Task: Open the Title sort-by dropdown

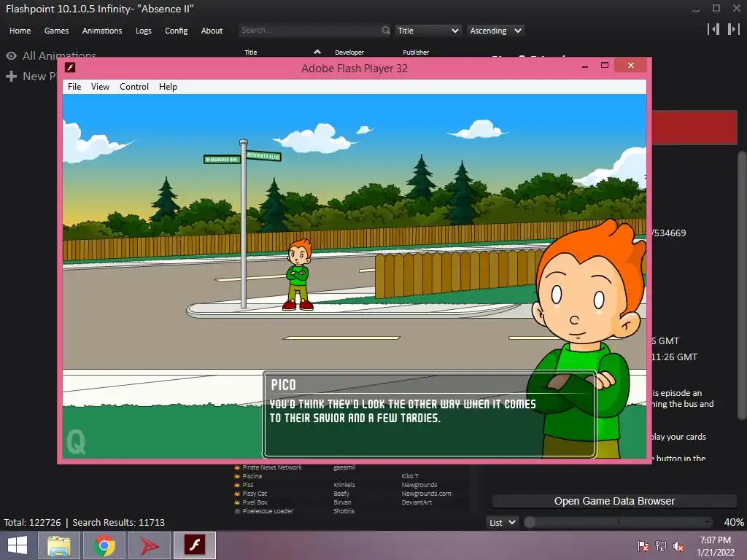Action: coord(427,31)
